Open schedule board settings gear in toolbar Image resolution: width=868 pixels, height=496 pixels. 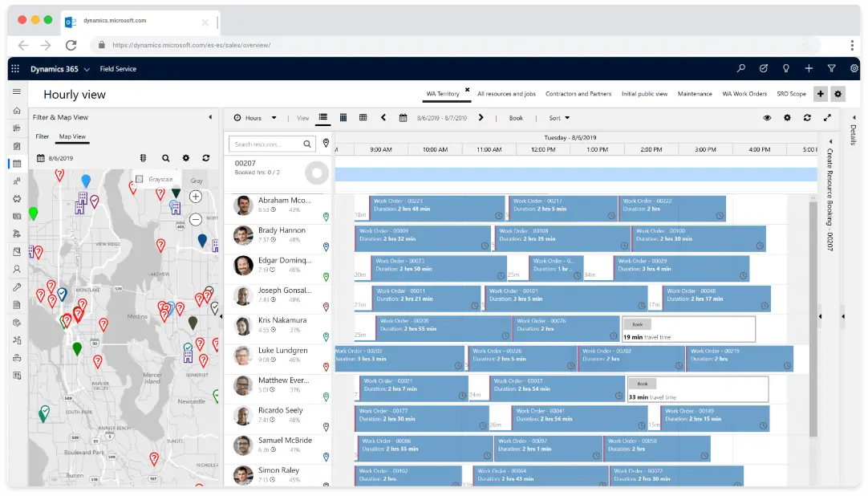tap(786, 118)
